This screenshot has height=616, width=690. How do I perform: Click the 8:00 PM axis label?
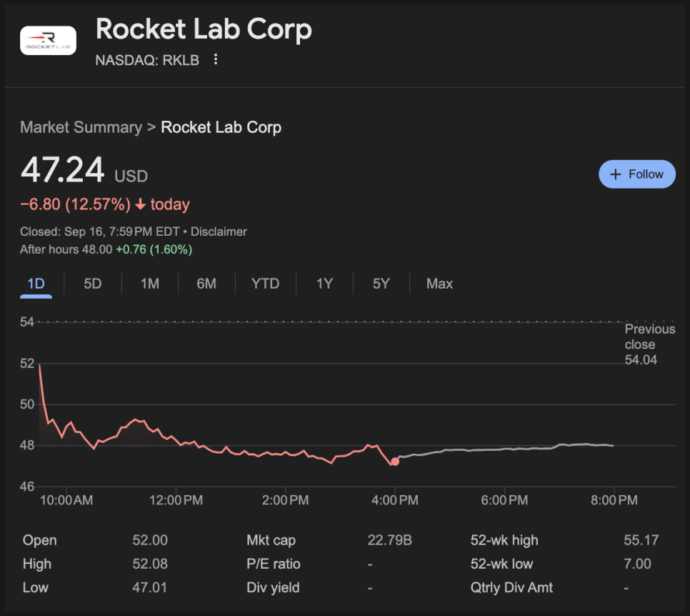[x=614, y=500]
